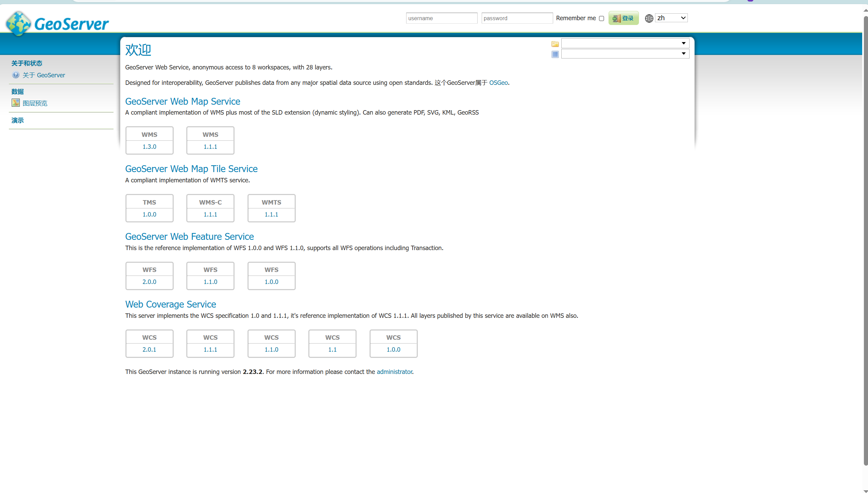This screenshot has height=493, width=868.
Task: Click the GeoServer Web Map Service heading
Action: pyautogui.click(x=183, y=101)
